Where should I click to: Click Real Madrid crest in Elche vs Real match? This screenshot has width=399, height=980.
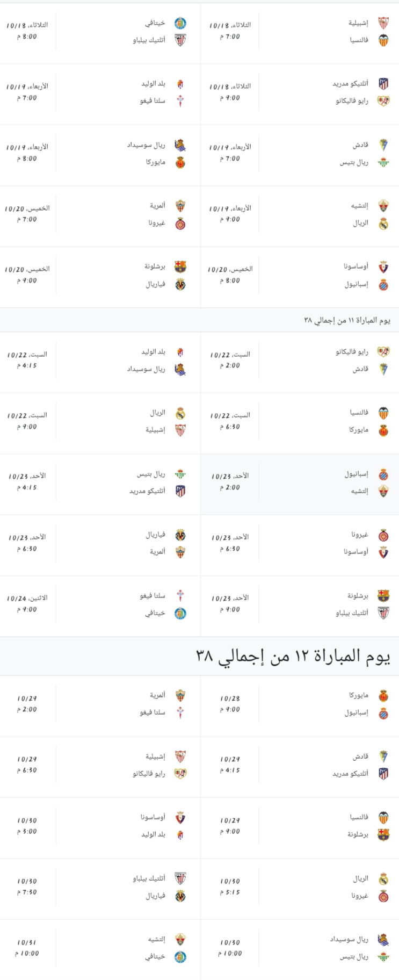(x=383, y=224)
